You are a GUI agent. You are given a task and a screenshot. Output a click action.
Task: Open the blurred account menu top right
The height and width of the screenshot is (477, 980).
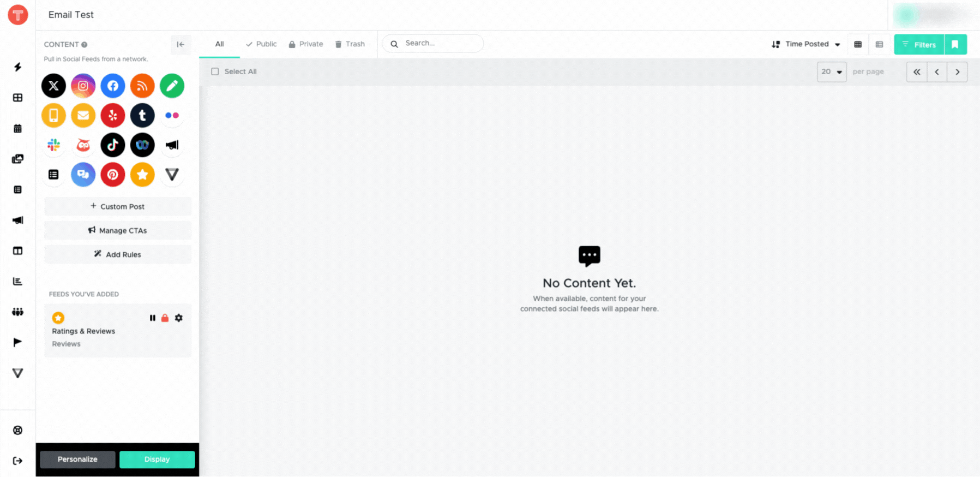[x=935, y=15]
